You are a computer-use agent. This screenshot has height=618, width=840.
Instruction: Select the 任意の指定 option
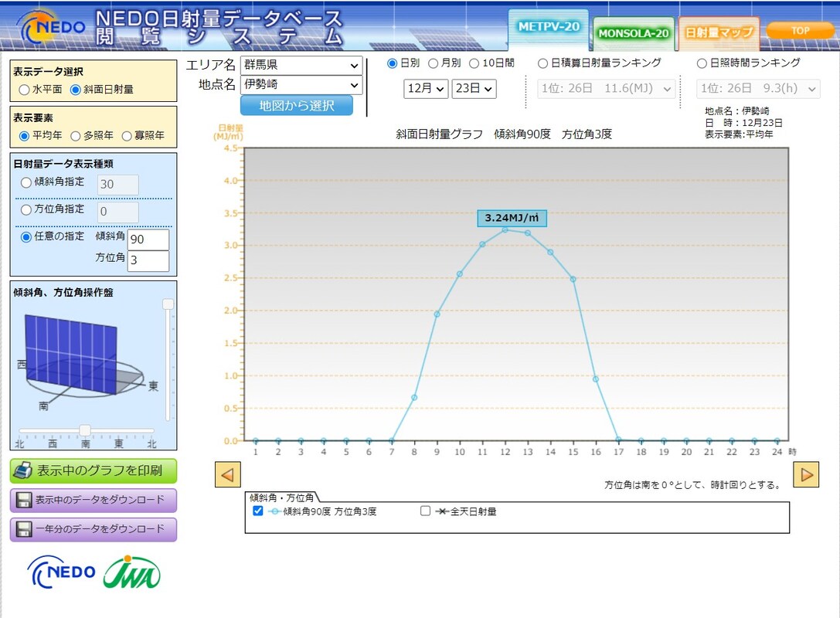pyautogui.click(x=26, y=236)
